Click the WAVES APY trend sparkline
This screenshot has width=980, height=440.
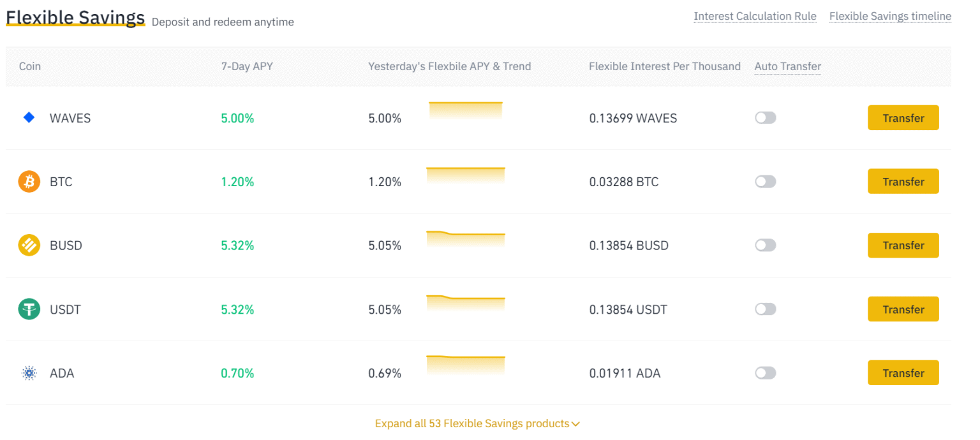tap(465, 110)
